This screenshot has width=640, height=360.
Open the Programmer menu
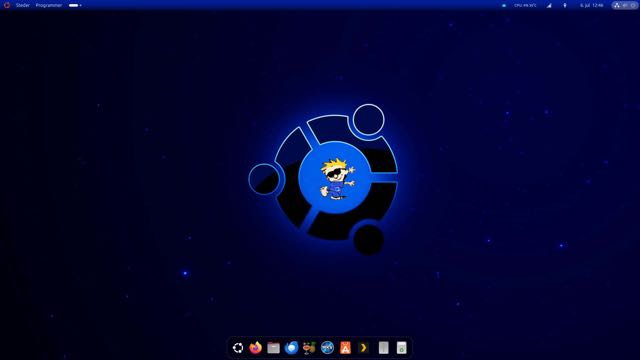[49, 5]
